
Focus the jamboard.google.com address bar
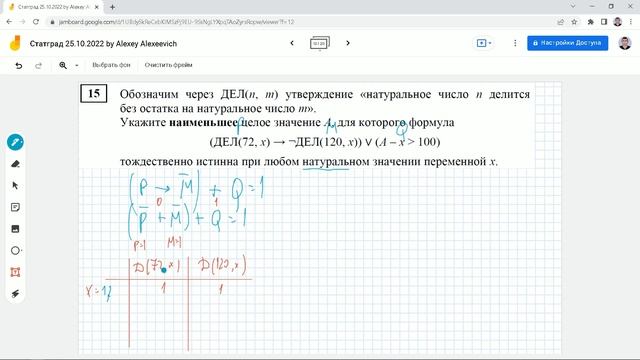(x=176, y=22)
